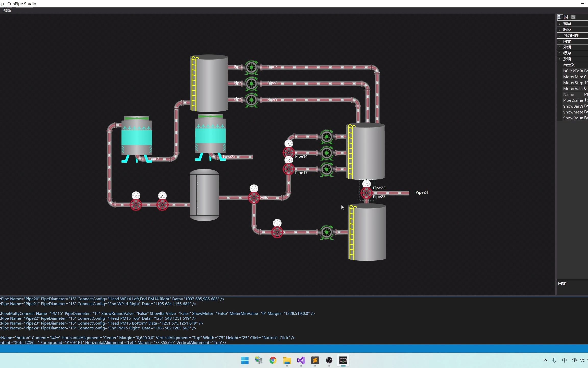Select the gauge above the Pipe18 valve
The height and width of the screenshot is (368, 588).
254,189
